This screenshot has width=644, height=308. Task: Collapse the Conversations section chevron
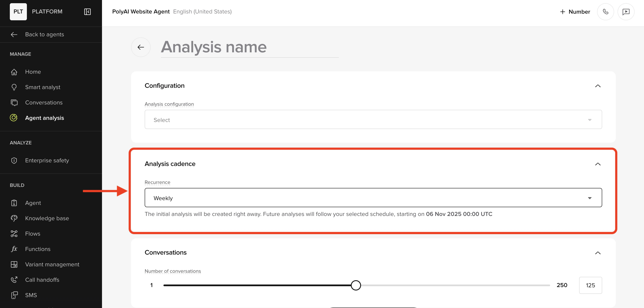[x=597, y=253]
